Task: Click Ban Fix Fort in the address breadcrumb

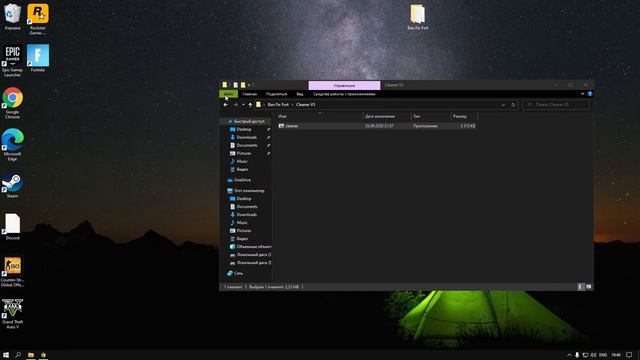Action: pyautogui.click(x=278, y=105)
